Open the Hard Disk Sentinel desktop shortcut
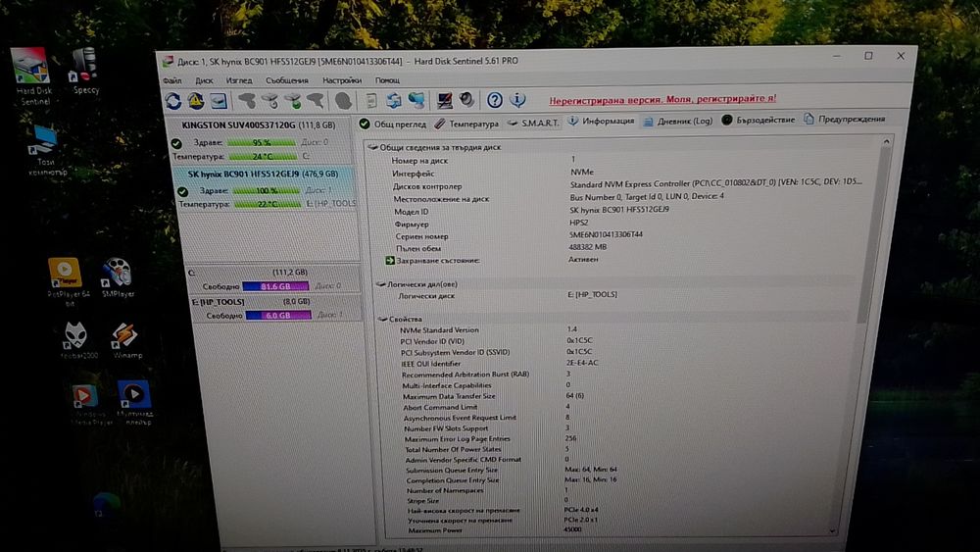Viewport: 980px width, 552px height. point(31,76)
